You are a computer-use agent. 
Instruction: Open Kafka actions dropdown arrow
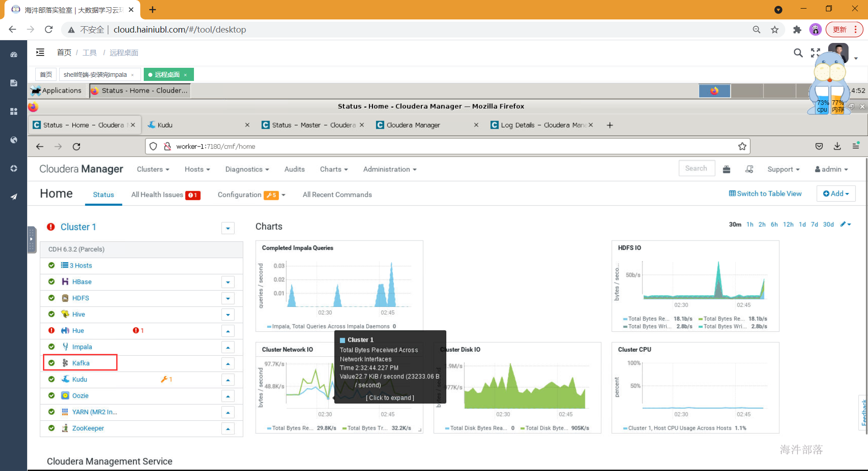coord(228,363)
